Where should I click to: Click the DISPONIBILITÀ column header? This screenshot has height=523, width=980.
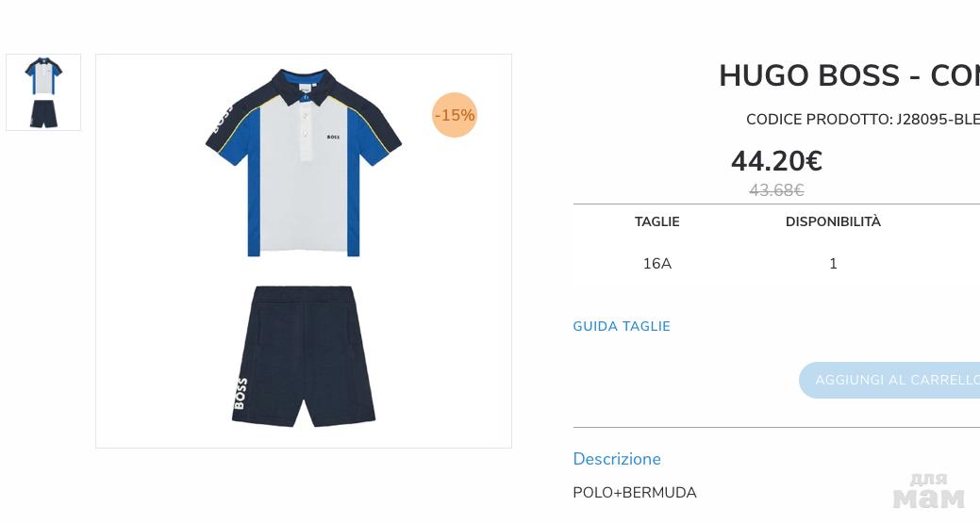[833, 221]
